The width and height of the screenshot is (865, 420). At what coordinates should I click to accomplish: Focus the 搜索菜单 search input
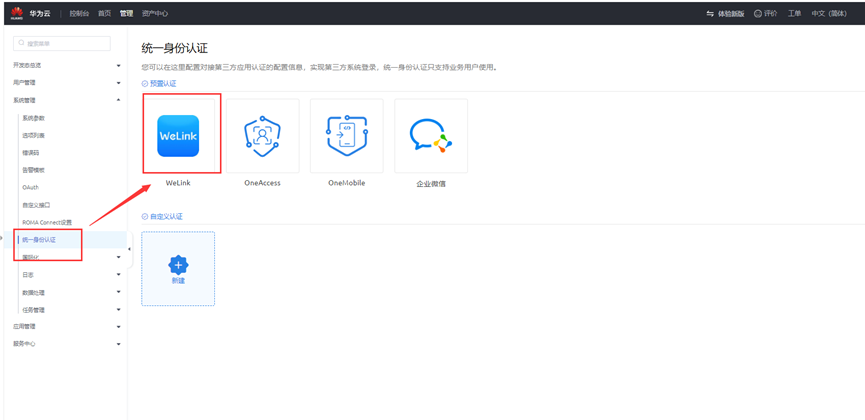click(x=62, y=43)
